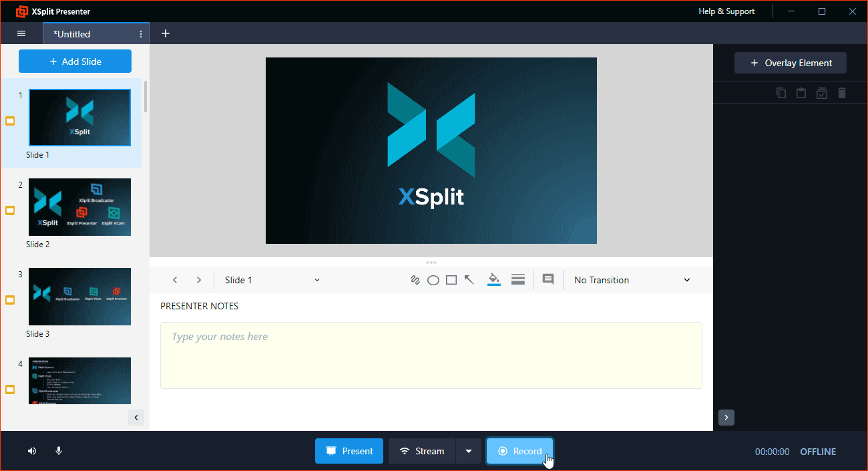Click the yellow slide type icon for slide 2
868x471 pixels.
pyautogui.click(x=10, y=210)
